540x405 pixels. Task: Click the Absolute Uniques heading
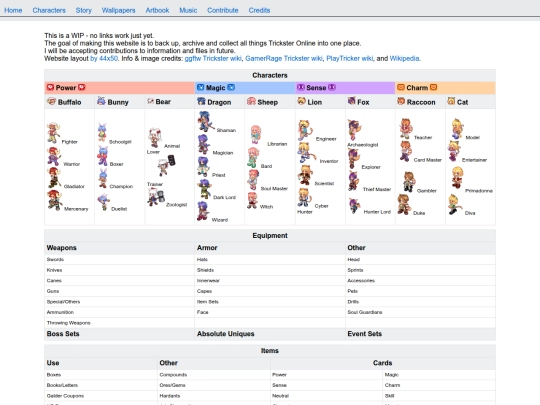226,334
